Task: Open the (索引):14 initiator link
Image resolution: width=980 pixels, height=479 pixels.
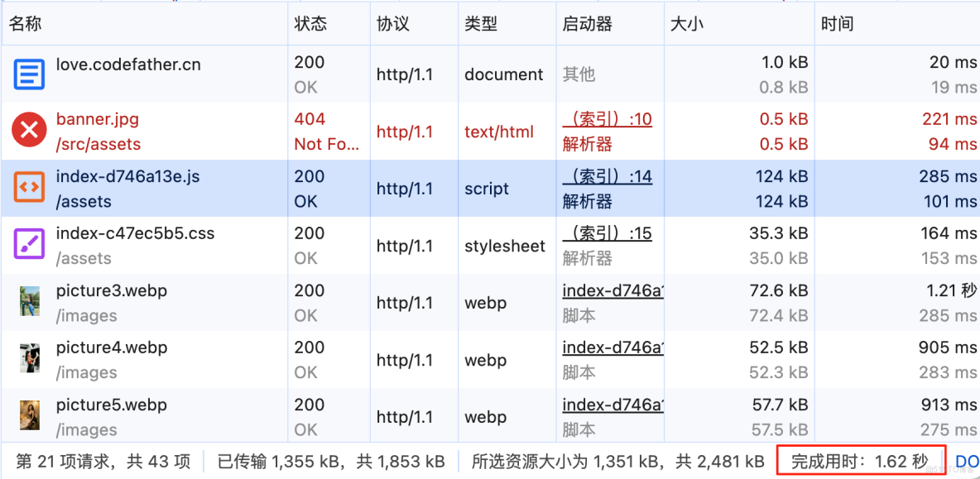Action: pos(607,177)
